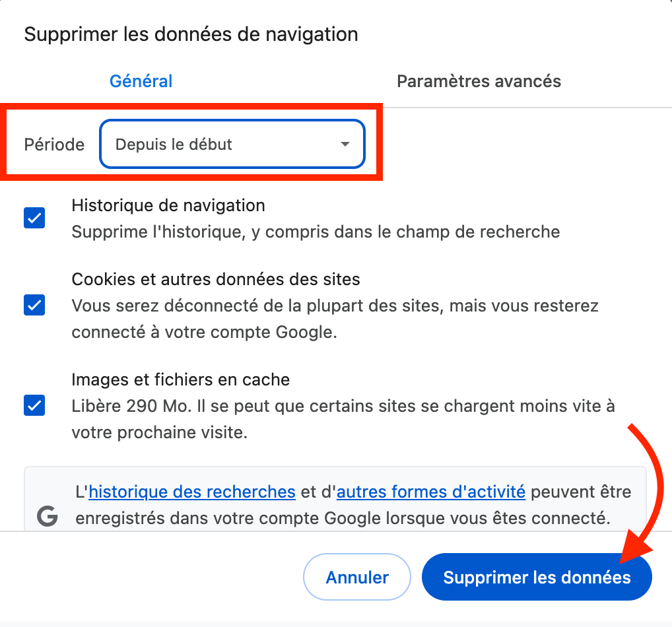This screenshot has height=627, width=672.
Task: Toggle off "Images et fichiers en cache"
Action: coord(34,405)
